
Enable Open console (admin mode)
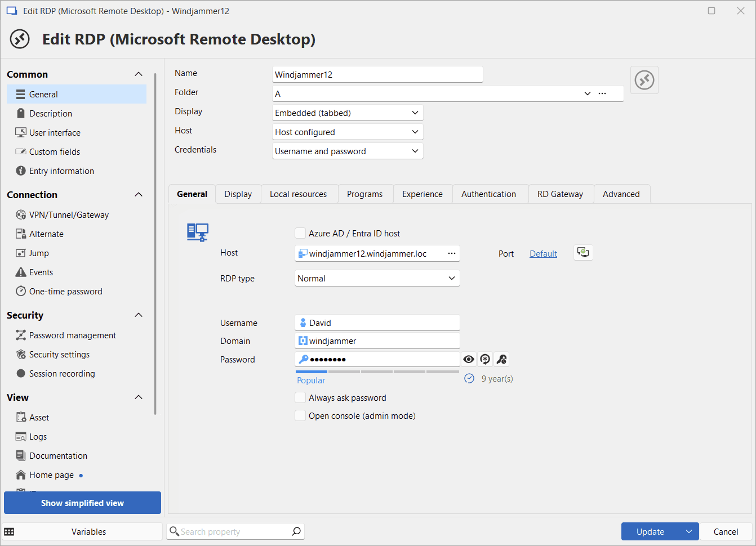[300, 416]
